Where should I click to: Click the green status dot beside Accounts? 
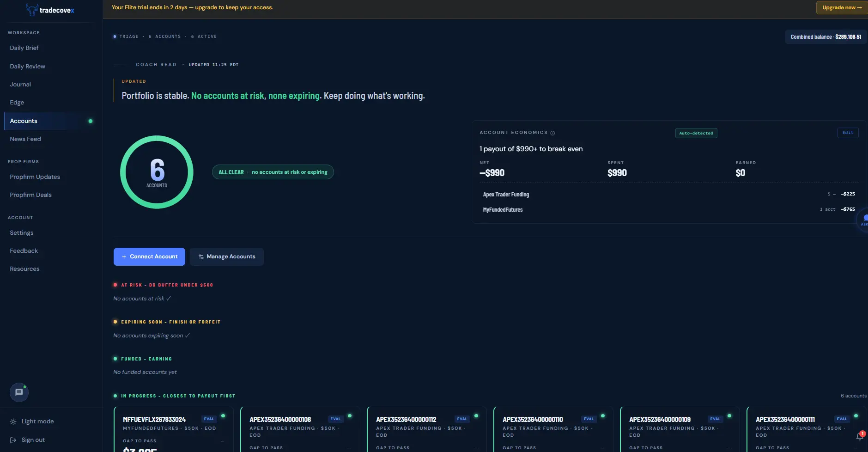click(91, 121)
